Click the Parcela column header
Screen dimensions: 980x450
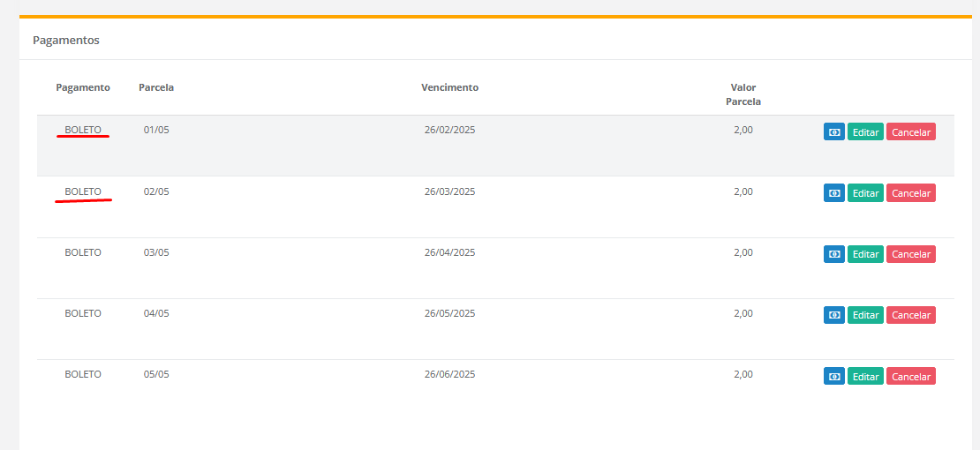pos(156,87)
